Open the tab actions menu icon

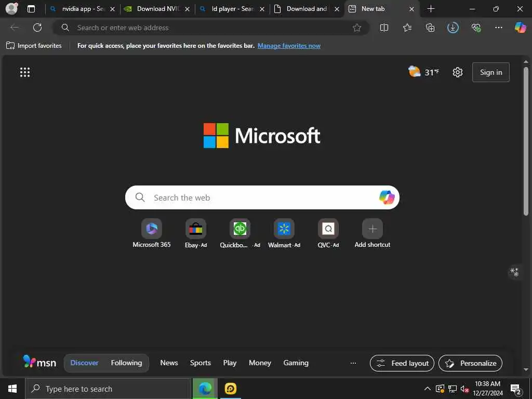[31, 9]
